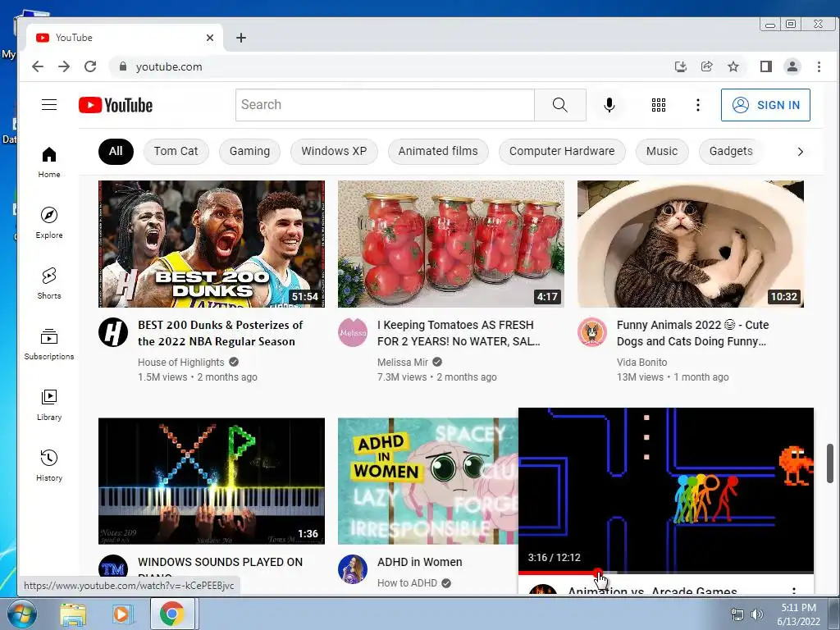Image resolution: width=840 pixels, height=630 pixels.
Task: Open BEST 200 Dunks video title
Action: pyautogui.click(x=220, y=333)
